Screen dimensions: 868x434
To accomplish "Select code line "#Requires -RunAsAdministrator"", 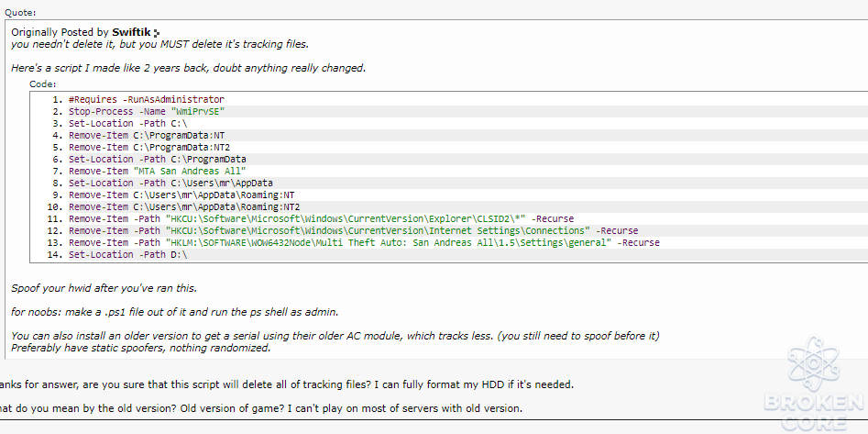I will (x=147, y=100).
